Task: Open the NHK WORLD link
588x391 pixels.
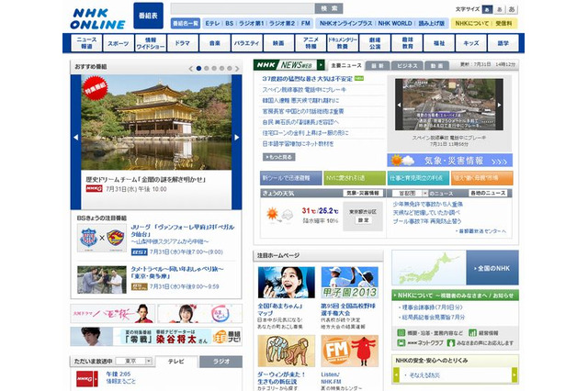Action: 394,23
